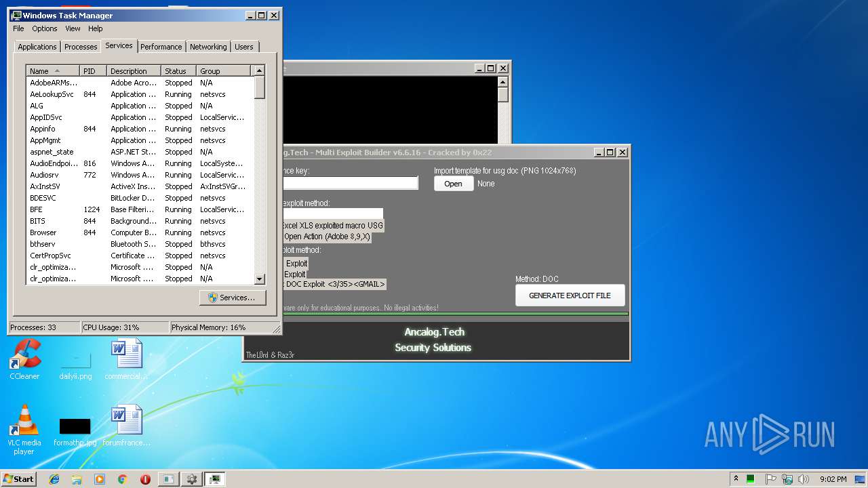Screen dimensions: 868x488
Task: Show hidden tray icons arrow
Action: [736, 479]
